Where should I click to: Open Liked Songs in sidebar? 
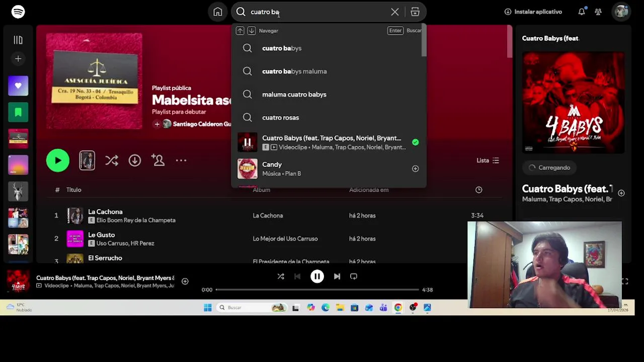click(x=18, y=86)
